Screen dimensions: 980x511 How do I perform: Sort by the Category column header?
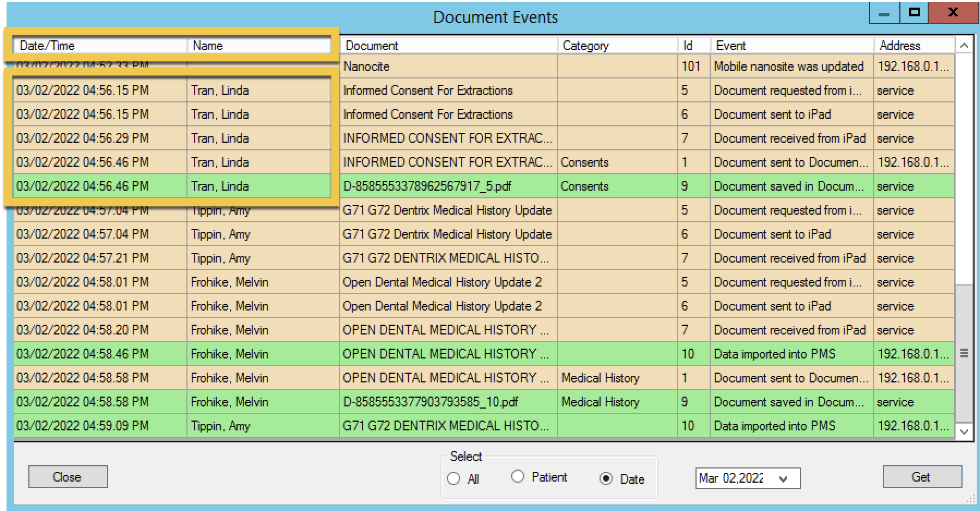point(618,46)
